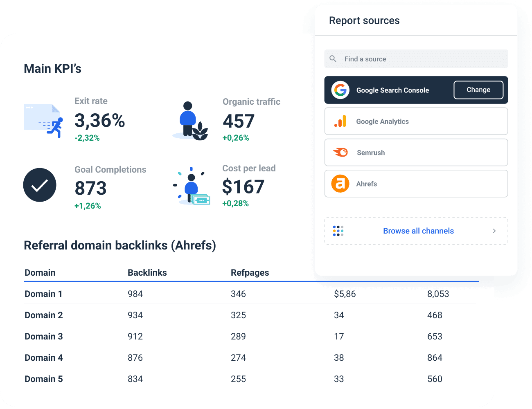
Task: Open the Google Analytics source entry
Action: (416, 121)
